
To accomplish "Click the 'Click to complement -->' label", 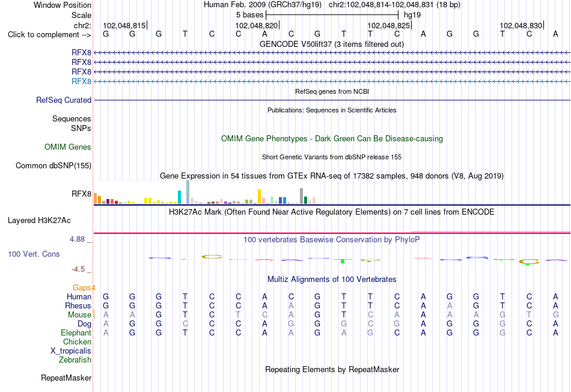I will point(49,35).
